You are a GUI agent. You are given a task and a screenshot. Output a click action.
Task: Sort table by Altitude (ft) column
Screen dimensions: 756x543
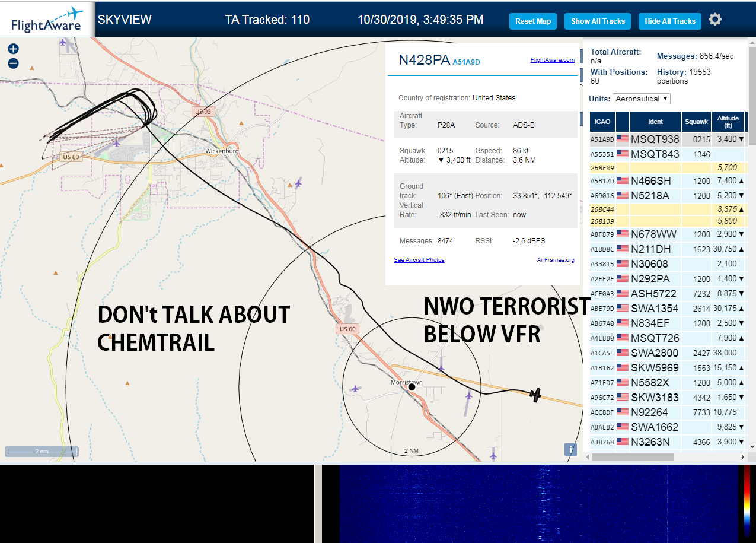click(728, 122)
